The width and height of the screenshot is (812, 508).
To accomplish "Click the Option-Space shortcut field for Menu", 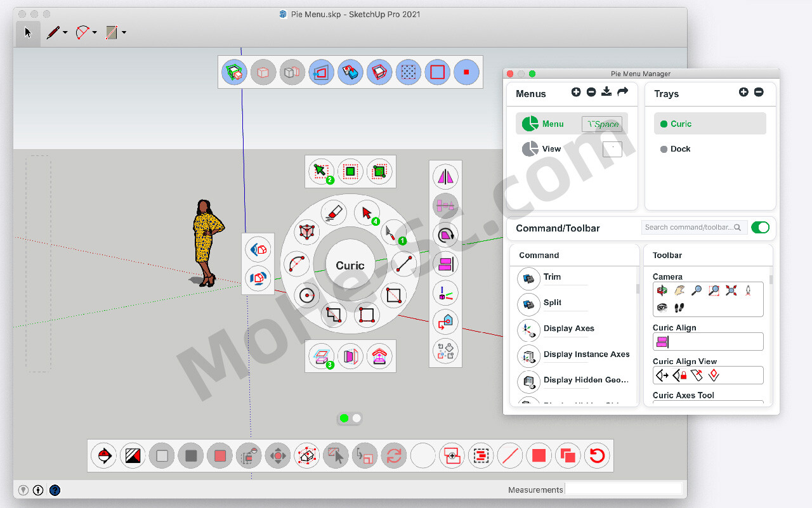I will [x=602, y=124].
